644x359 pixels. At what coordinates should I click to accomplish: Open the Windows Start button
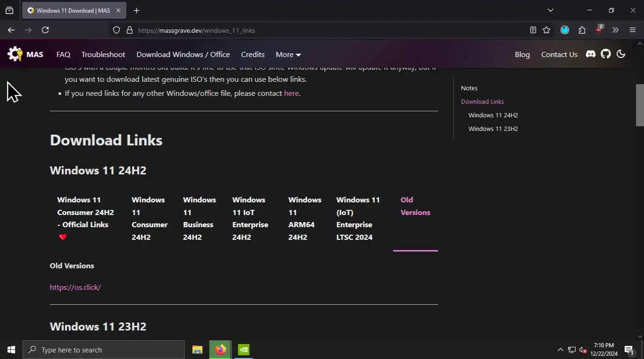pos(11,350)
